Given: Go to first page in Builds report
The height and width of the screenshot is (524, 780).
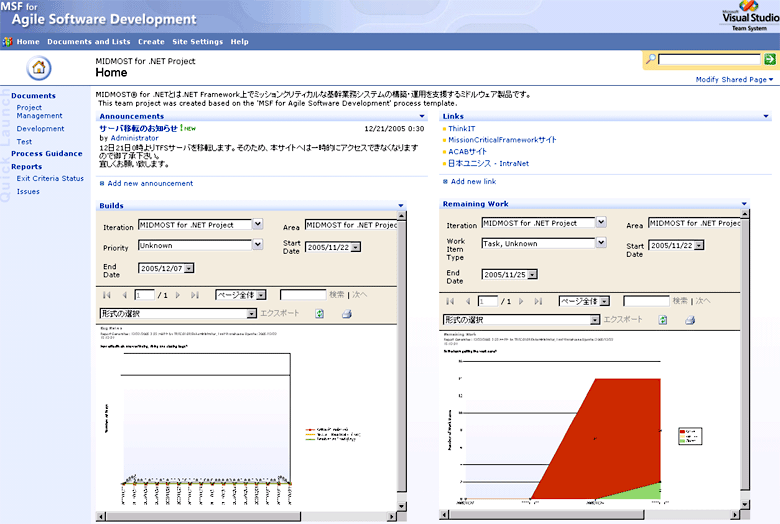Looking at the screenshot, I should coord(106,295).
